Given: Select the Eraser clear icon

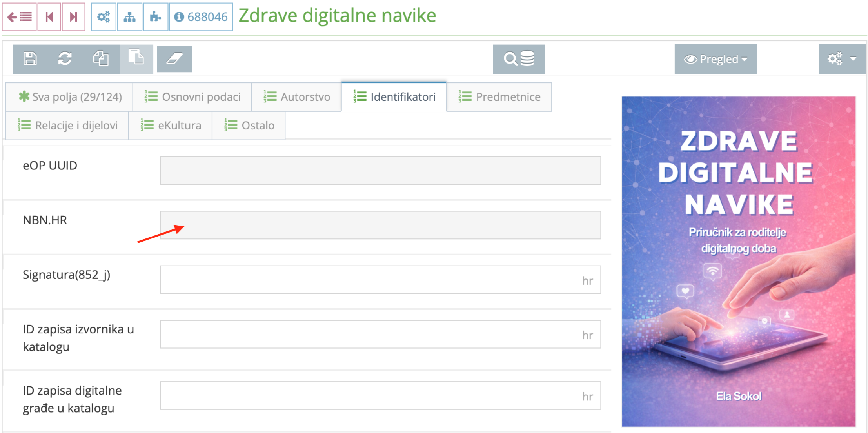Looking at the screenshot, I should (174, 59).
